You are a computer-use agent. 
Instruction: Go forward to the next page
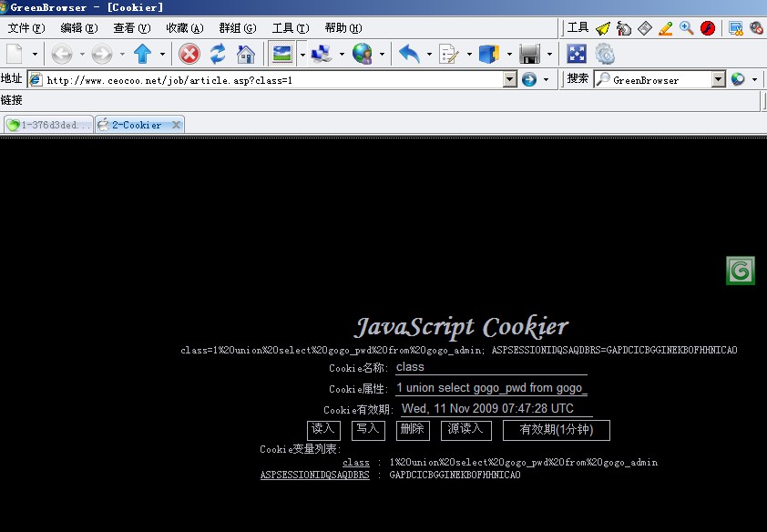(102, 54)
